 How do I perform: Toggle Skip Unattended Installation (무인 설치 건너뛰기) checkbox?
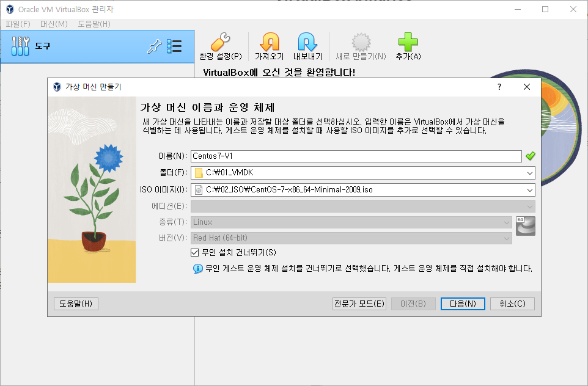(x=194, y=253)
